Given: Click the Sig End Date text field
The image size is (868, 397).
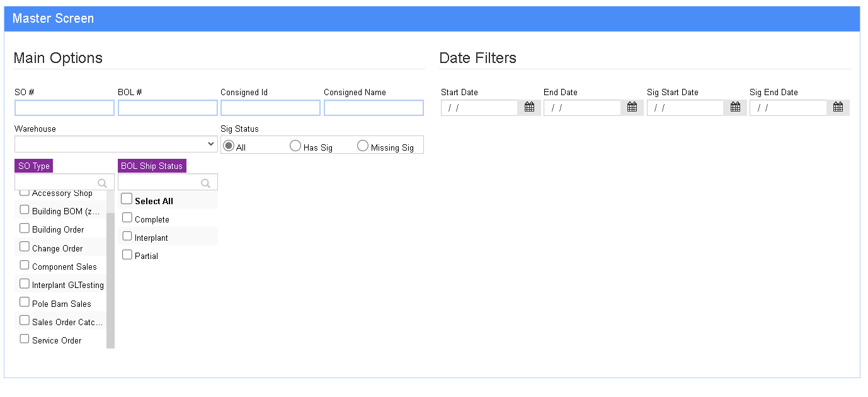Looking at the screenshot, I should [x=788, y=108].
